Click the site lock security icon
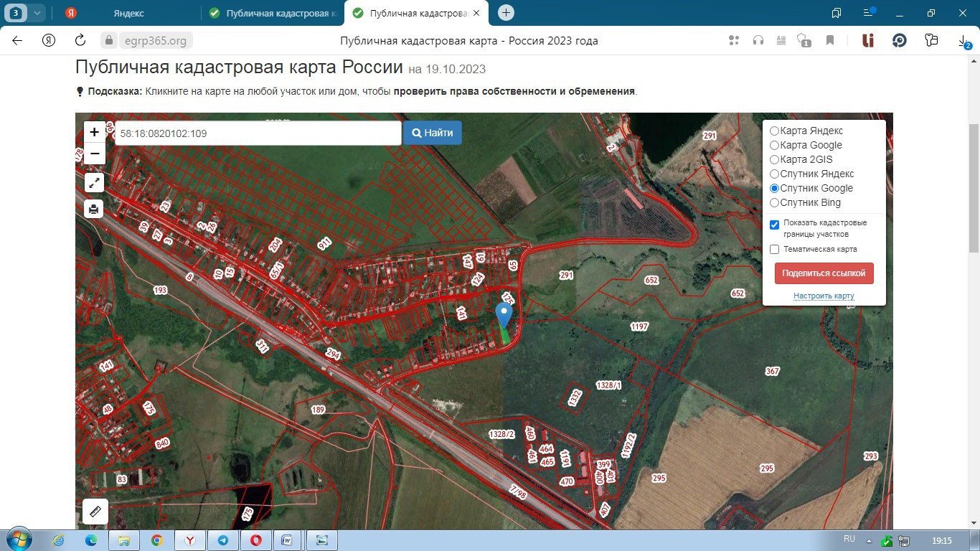The height and width of the screenshot is (551, 980). coord(109,41)
